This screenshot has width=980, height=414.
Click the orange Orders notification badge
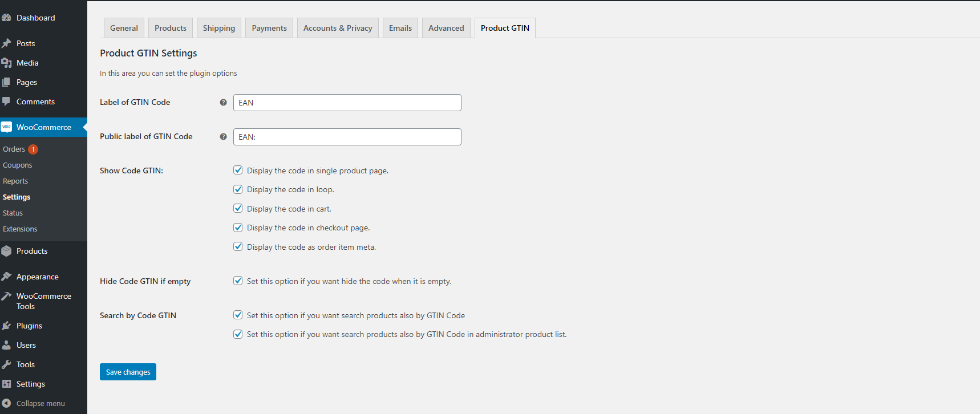[33, 149]
